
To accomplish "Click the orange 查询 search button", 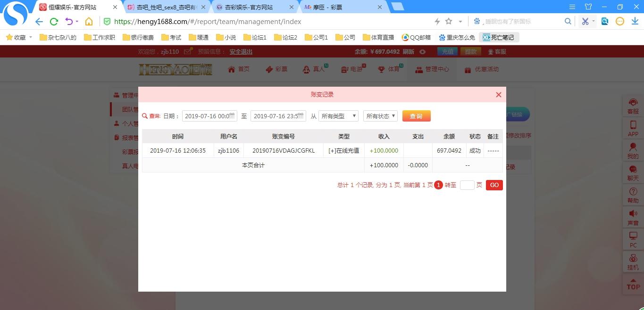I will pyautogui.click(x=416, y=116).
